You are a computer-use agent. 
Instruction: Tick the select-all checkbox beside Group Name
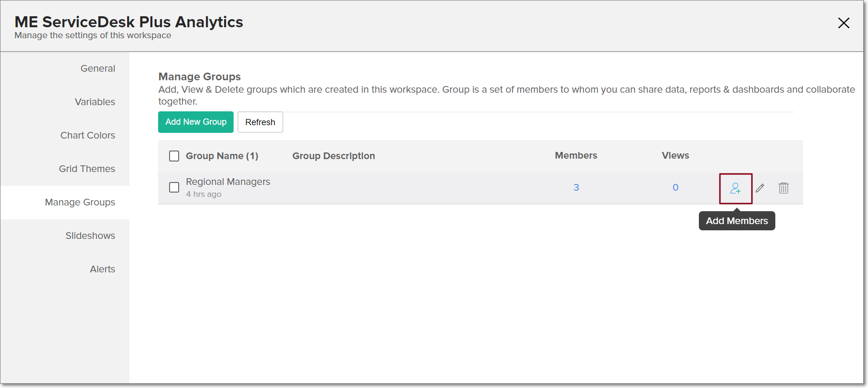(174, 156)
